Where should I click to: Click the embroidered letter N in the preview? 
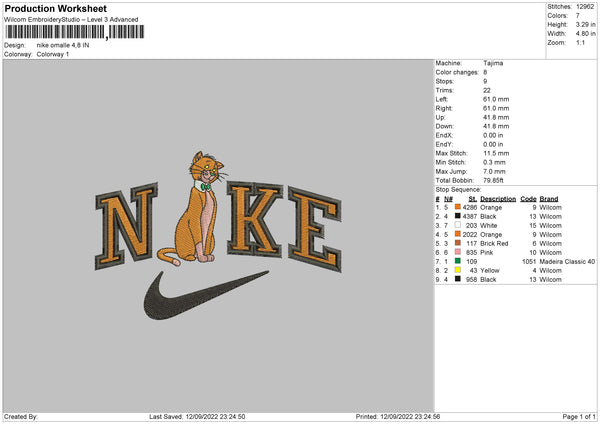point(126,226)
